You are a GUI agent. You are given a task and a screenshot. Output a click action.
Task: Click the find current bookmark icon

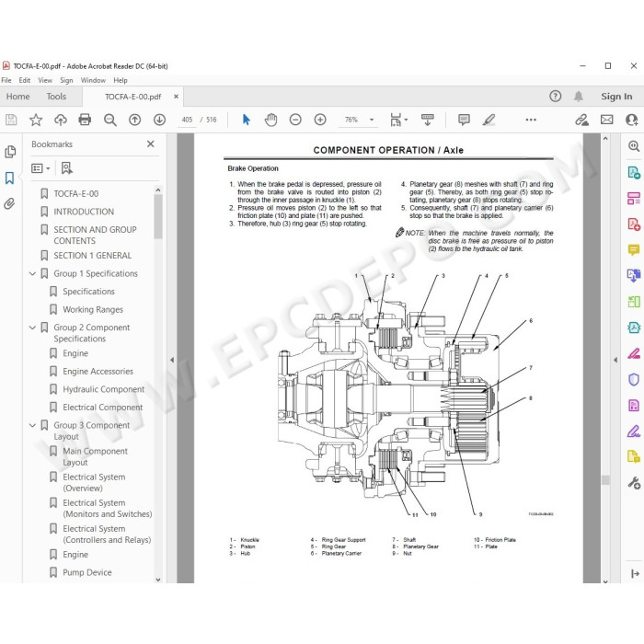coord(67,168)
